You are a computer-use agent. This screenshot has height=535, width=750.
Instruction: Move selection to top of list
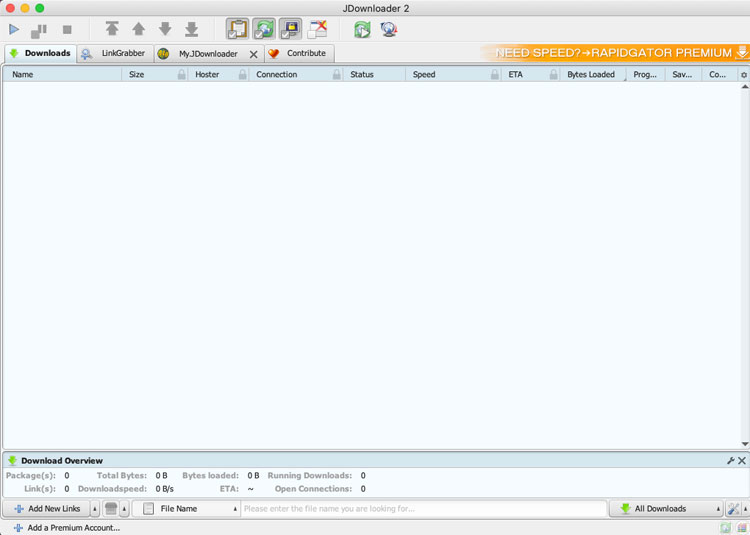coord(112,29)
